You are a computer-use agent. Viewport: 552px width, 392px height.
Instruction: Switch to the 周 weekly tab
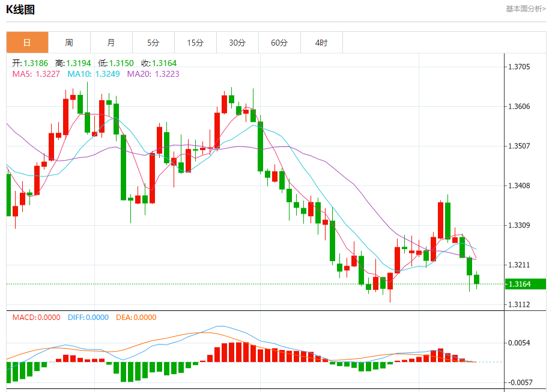pos(69,43)
